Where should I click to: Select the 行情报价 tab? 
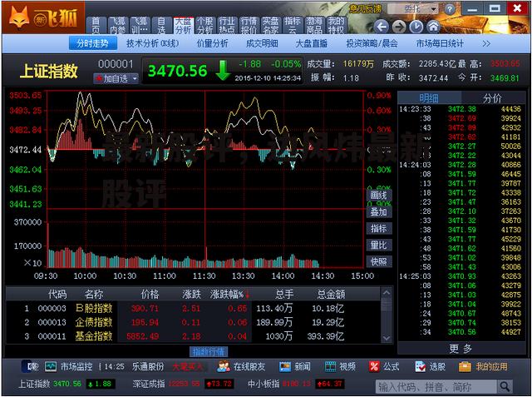click(249, 26)
